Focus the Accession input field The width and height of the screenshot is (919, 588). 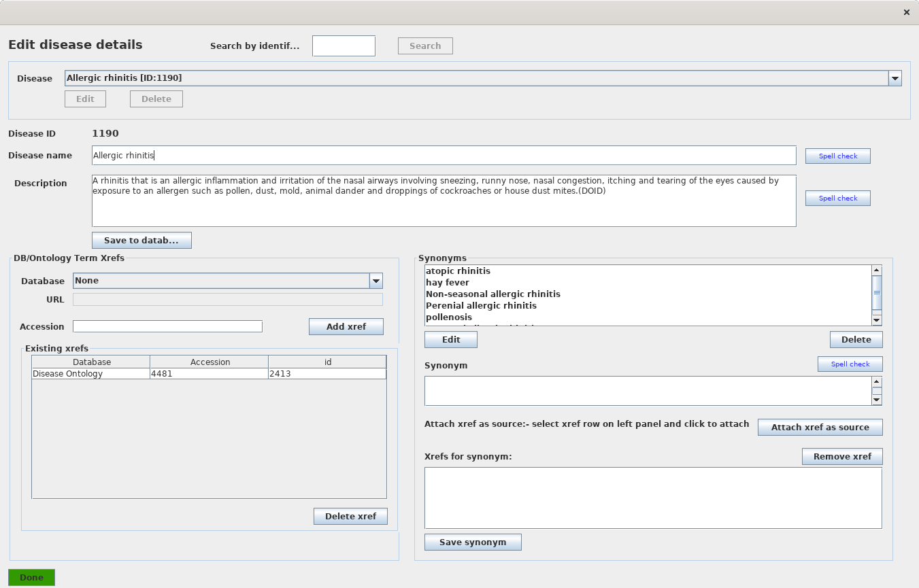[167, 327]
